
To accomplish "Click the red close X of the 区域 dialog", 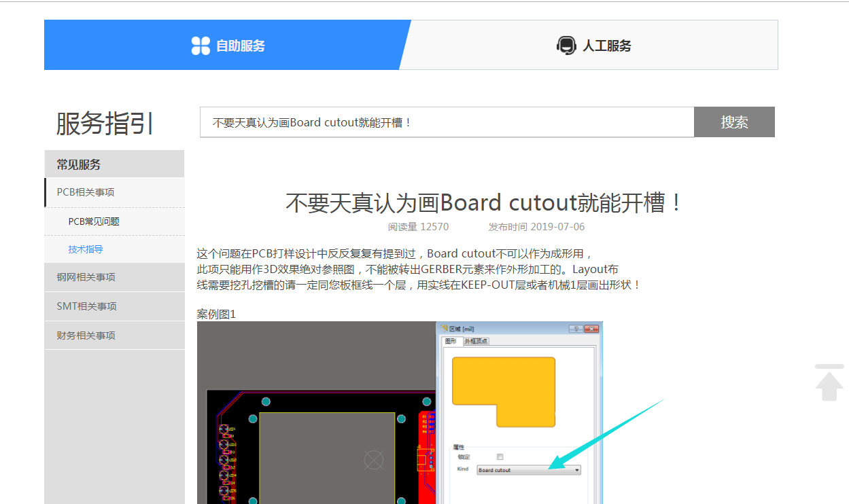I will coord(591,329).
